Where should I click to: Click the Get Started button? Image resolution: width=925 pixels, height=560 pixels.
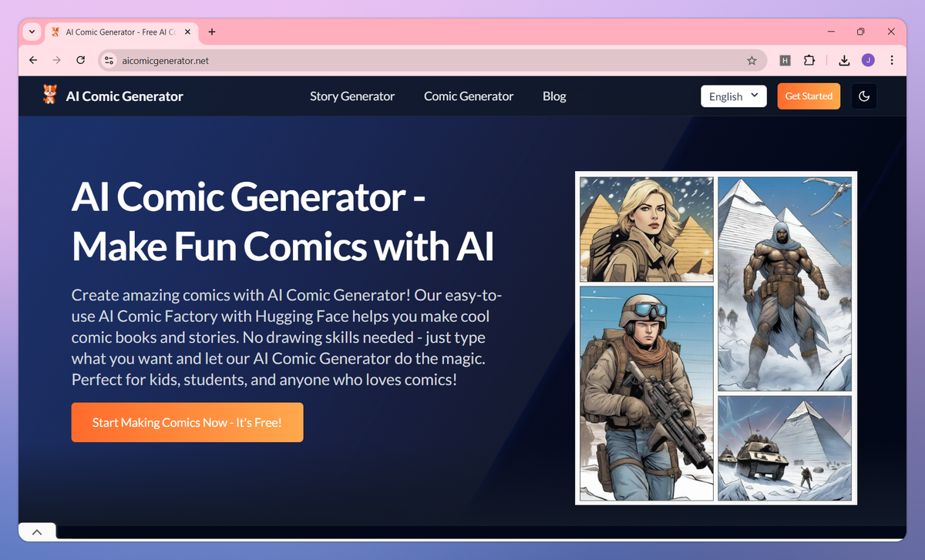(x=809, y=96)
